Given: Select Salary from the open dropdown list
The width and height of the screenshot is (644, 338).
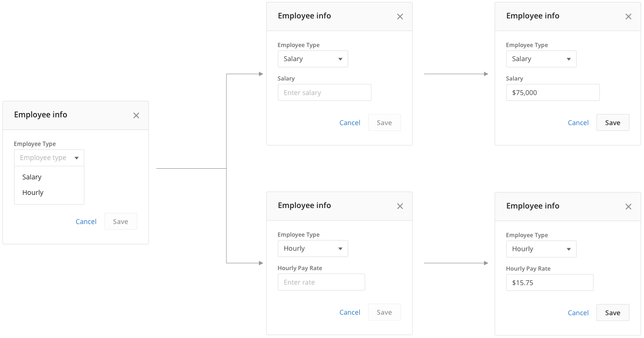Looking at the screenshot, I should click(x=49, y=177).
